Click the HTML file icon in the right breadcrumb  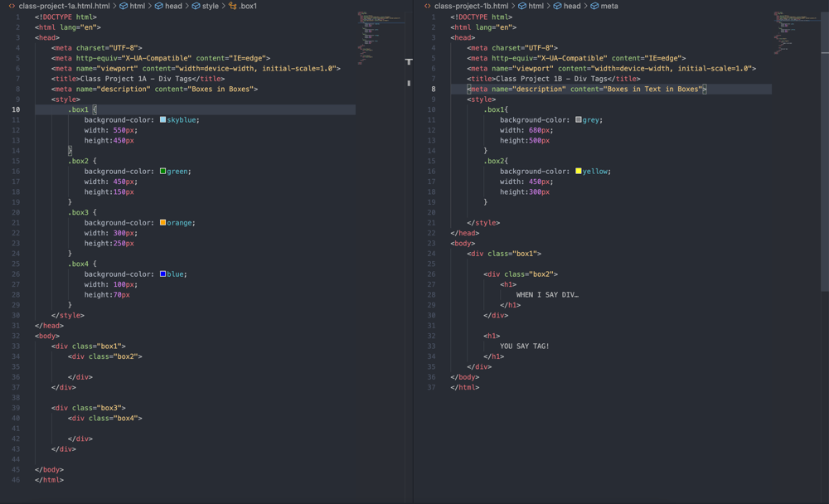tap(427, 6)
